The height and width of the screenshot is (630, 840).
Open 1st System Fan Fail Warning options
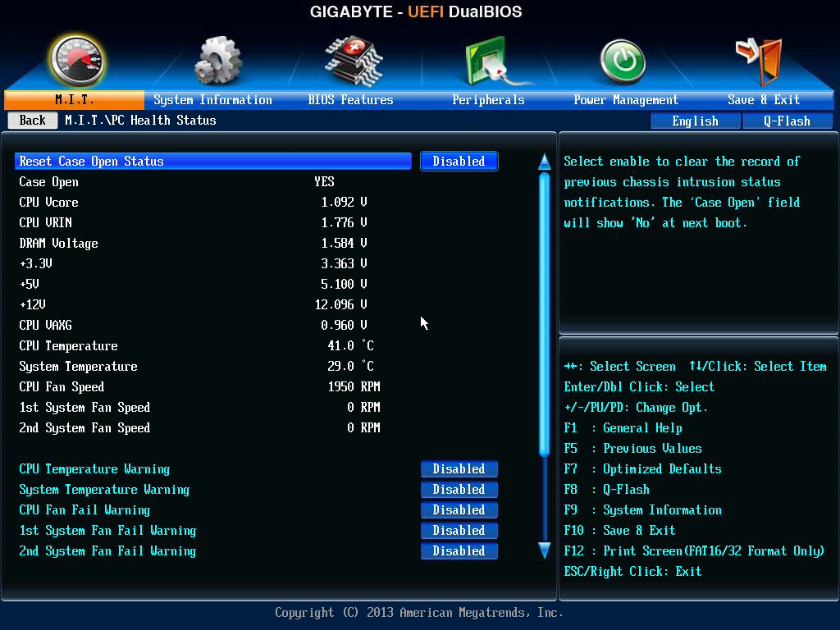[x=459, y=531]
